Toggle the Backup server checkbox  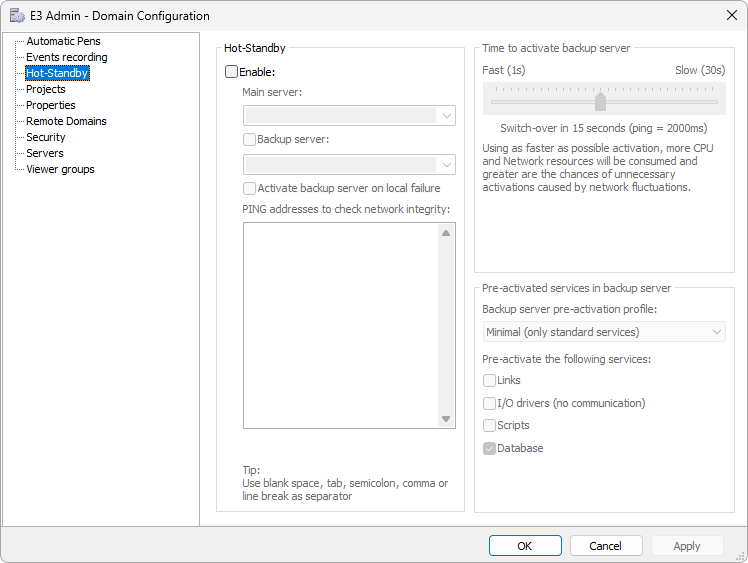point(250,140)
